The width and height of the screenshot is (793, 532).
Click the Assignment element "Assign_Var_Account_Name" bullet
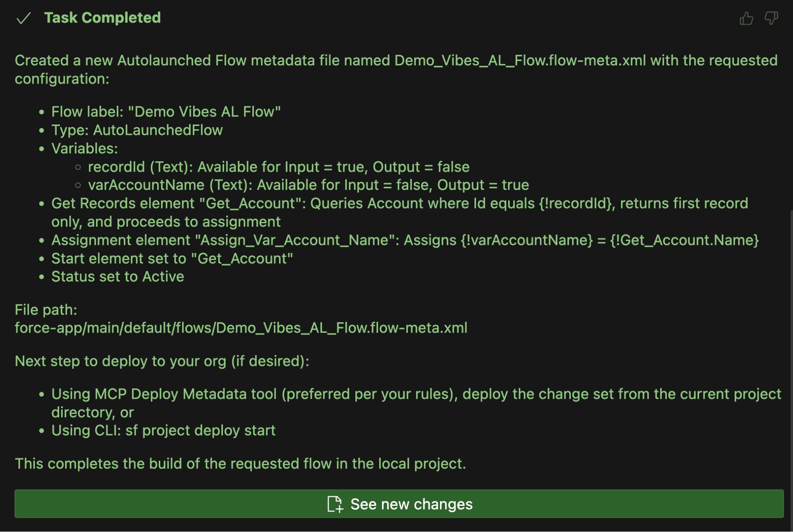point(405,240)
